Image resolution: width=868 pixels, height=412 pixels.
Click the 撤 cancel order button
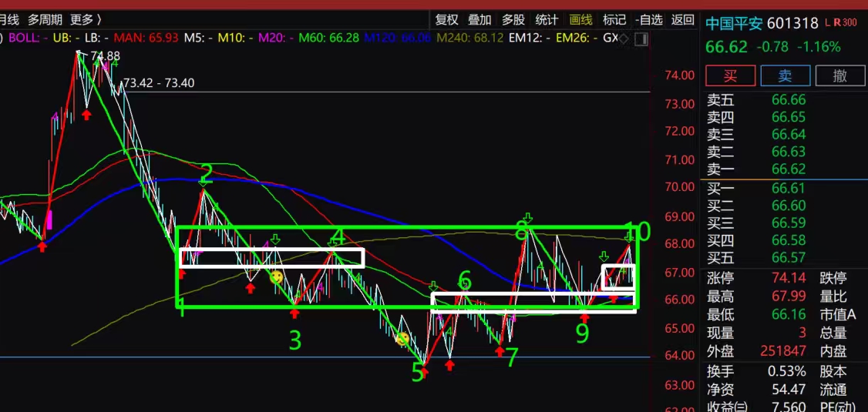(x=839, y=75)
